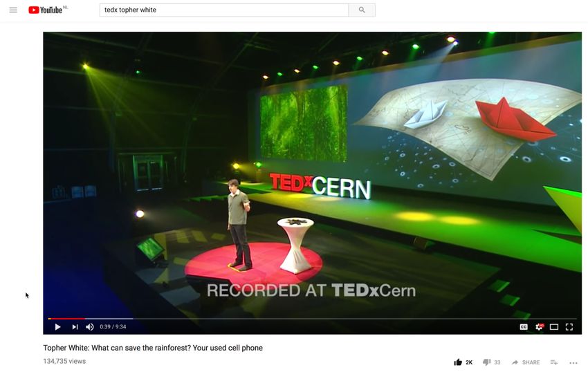The image size is (588, 372).
Task: Click the '134,735 views' count
Action: (x=64, y=361)
